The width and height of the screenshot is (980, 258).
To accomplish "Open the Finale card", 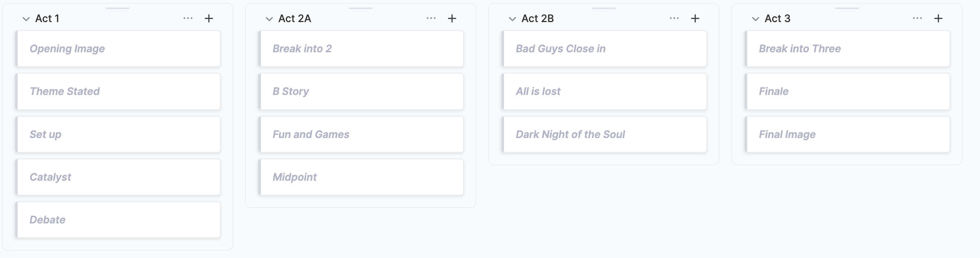I will pos(847,91).
